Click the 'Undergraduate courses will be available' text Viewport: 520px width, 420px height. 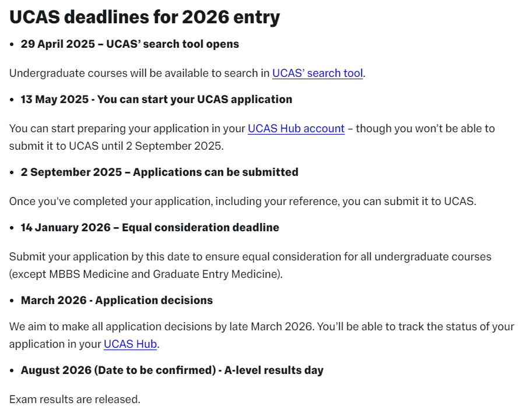pos(140,73)
